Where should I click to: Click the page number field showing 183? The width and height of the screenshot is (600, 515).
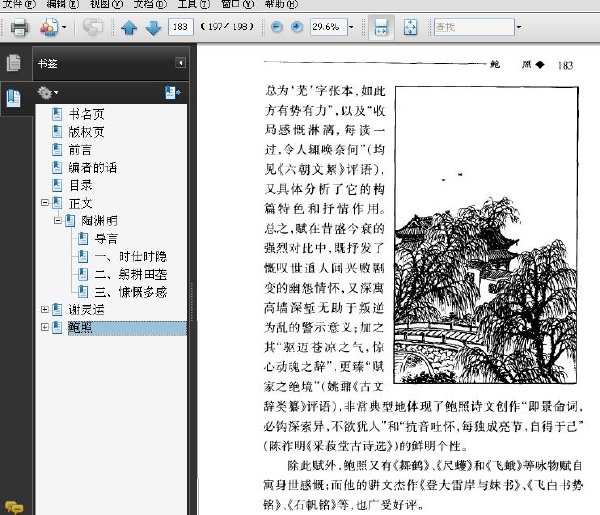click(180, 27)
